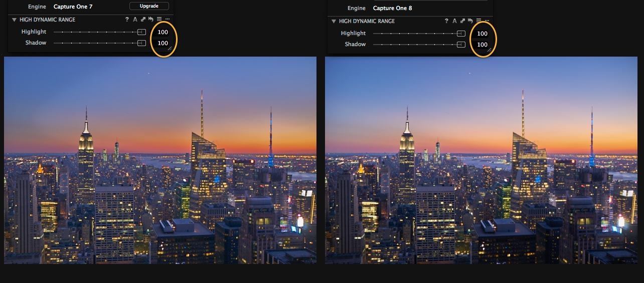Click the Highlight label in Capture One 7 panel
The height and width of the screenshot is (283, 644).
click(x=34, y=32)
